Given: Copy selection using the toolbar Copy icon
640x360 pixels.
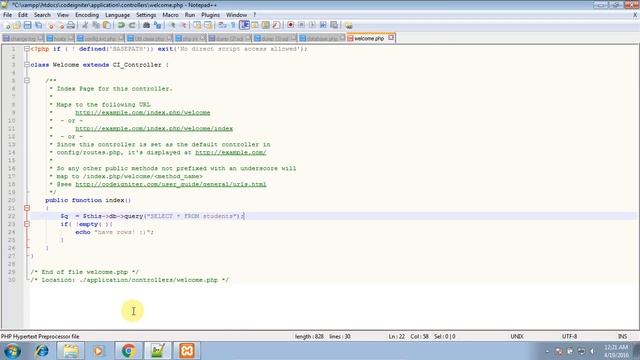Looking at the screenshot, I should (x=96, y=25).
